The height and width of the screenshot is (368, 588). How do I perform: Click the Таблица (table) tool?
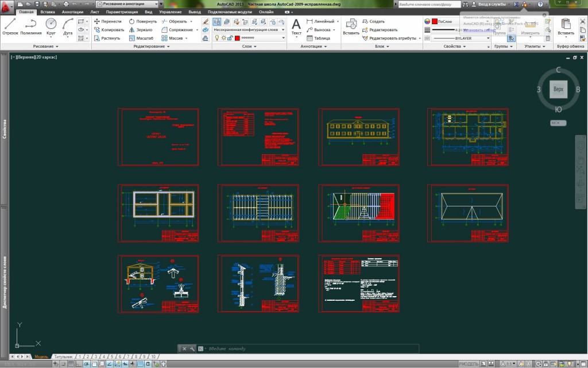(x=318, y=38)
